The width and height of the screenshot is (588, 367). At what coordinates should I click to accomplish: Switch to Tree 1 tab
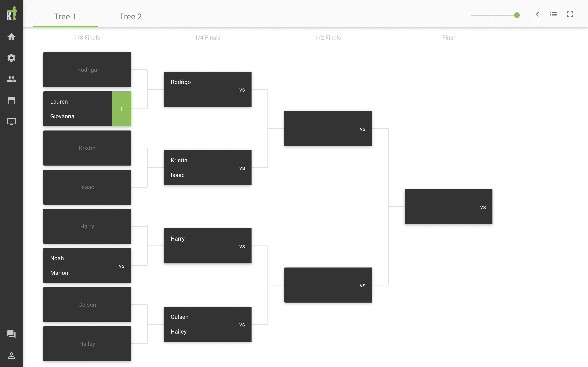[65, 16]
